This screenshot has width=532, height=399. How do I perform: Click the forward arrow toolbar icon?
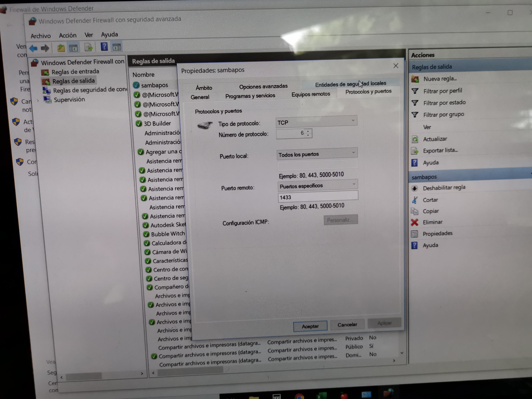click(45, 48)
